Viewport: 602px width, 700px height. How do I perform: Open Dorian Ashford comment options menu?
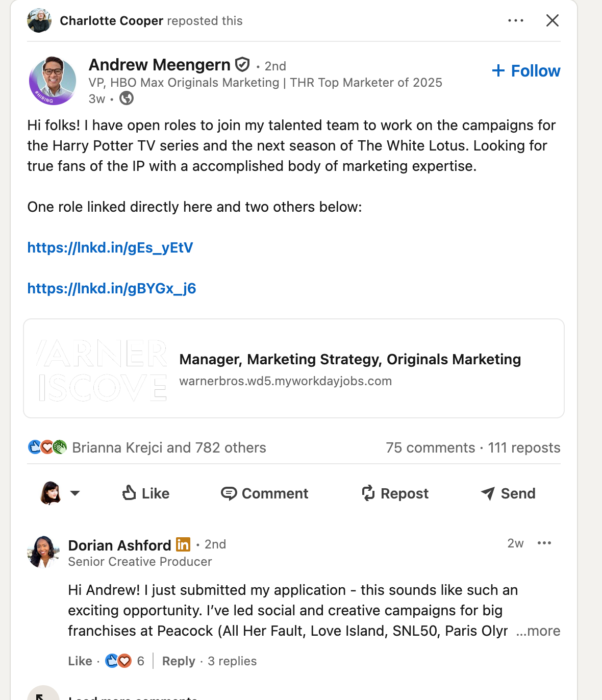(x=544, y=543)
